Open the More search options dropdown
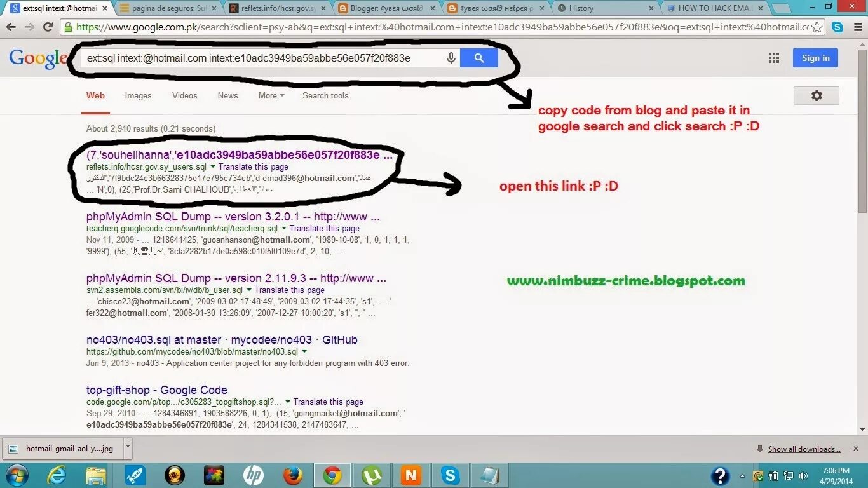The height and width of the screenshot is (488, 868). [271, 95]
